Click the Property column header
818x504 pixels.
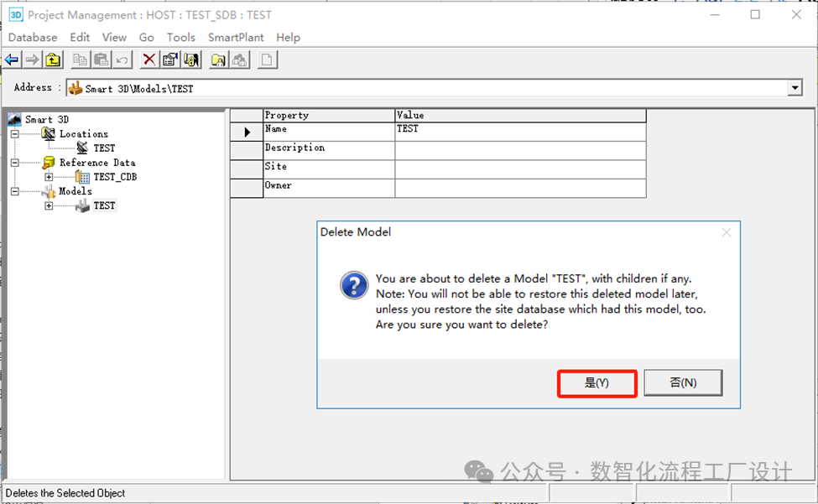329,115
